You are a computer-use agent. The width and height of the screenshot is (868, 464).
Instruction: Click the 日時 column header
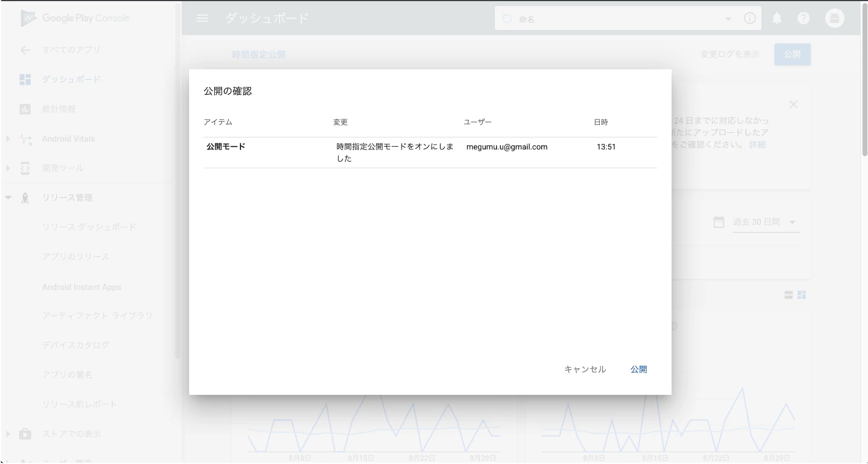[x=601, y=122]
